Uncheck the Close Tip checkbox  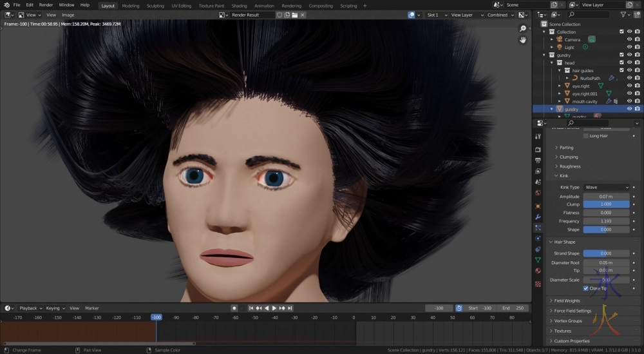585,288
